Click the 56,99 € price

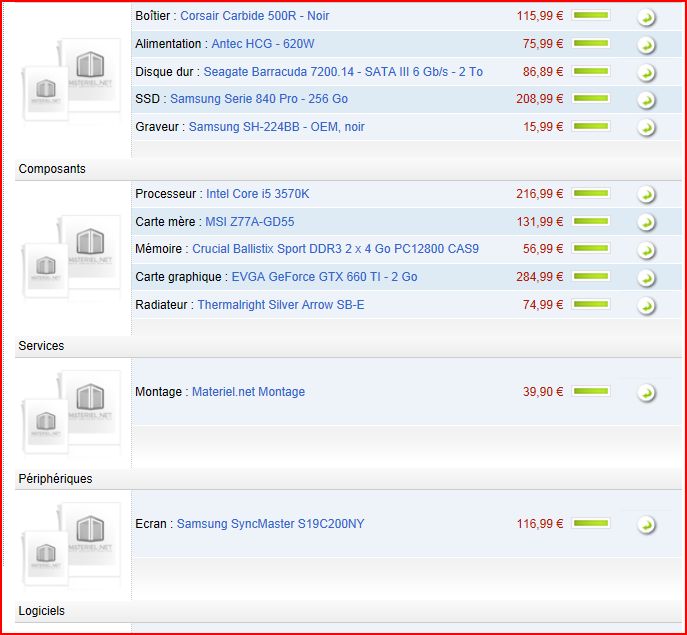click(x=543, y=249)
